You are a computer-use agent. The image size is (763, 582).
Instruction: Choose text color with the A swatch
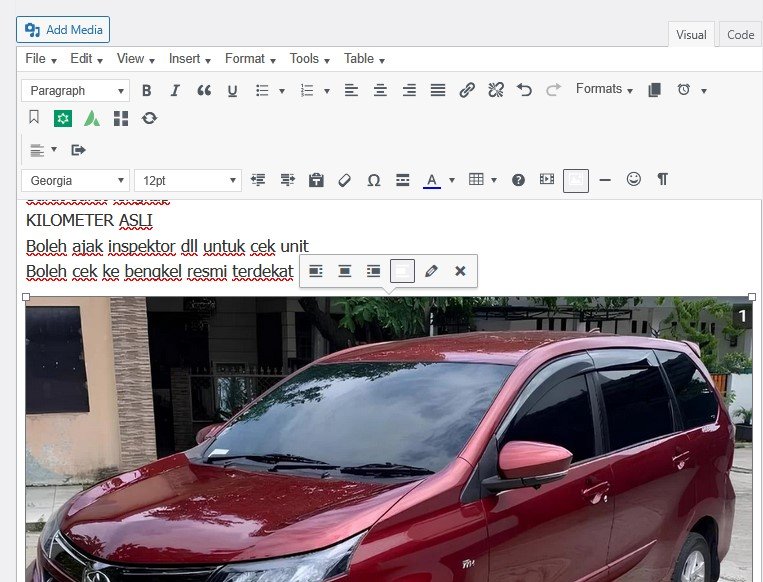coord(432,180)
